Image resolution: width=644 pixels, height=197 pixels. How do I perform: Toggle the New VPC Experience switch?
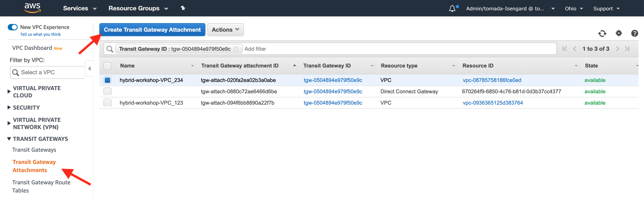coord(13,27)
